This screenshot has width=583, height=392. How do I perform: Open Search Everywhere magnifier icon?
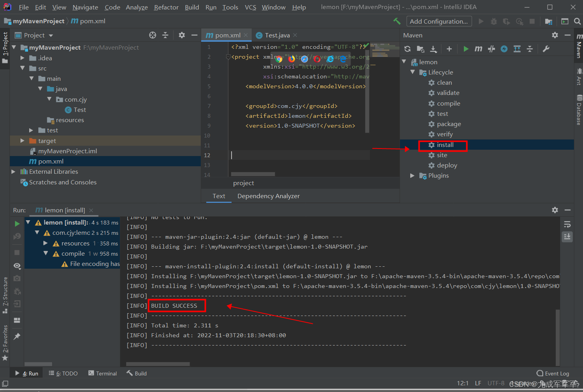pyautogui.click(x=577, y=21)
